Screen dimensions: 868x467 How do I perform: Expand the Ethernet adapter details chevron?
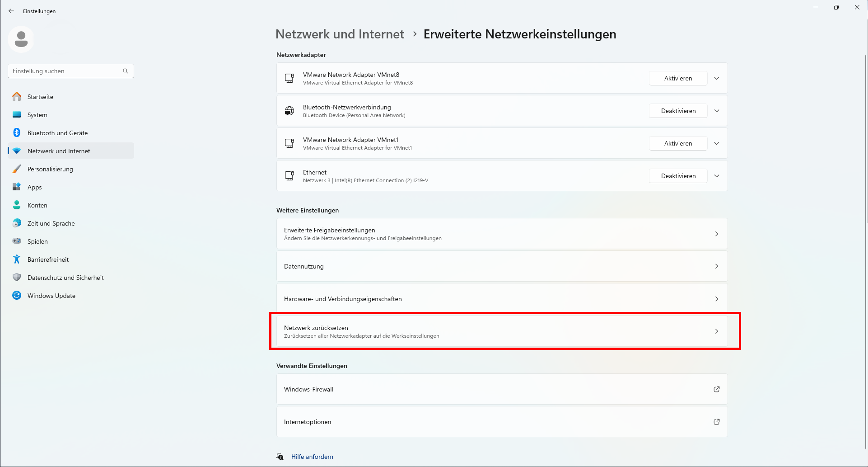(717, 176)
